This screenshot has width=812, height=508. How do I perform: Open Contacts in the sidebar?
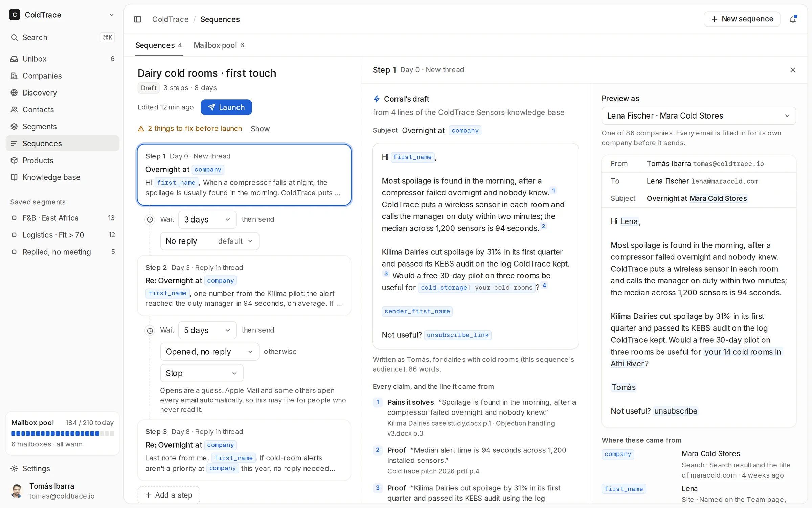pos(63,109)
